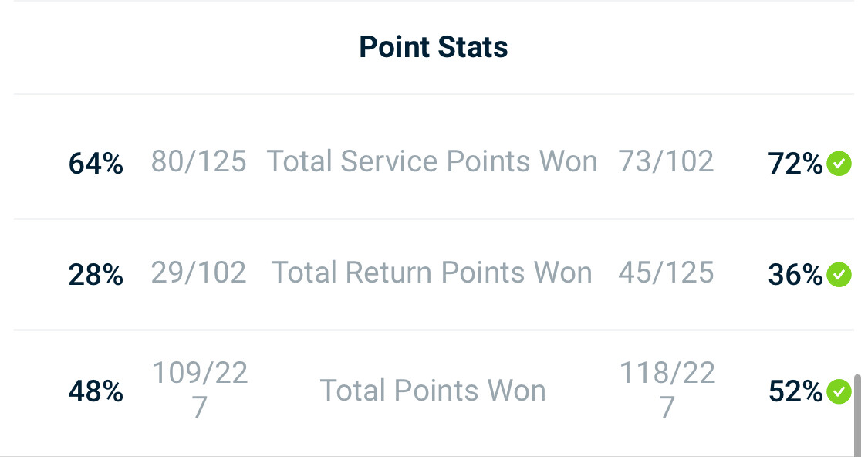This screenshot has height=457, width=868.
Task: Click the green checkmark beside 36%
Action: (839, 274)
